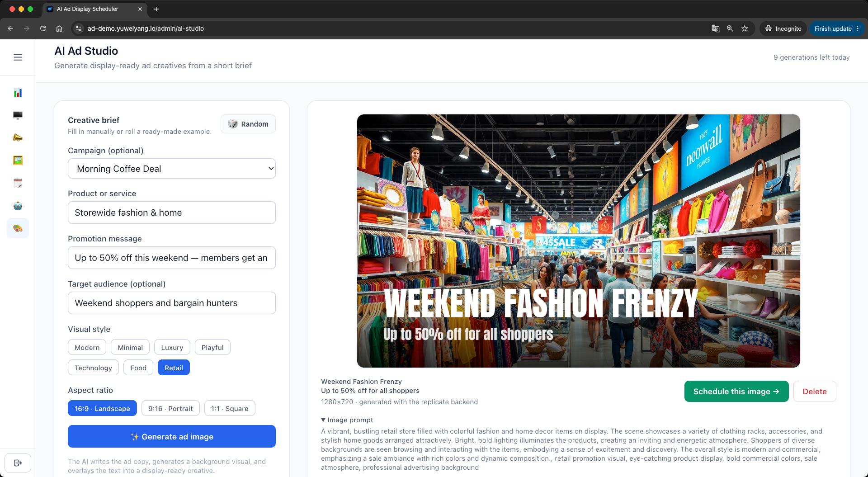Click the Generate ad image button
This screenshot has height=477, width=868.
(x=172, y=436)
